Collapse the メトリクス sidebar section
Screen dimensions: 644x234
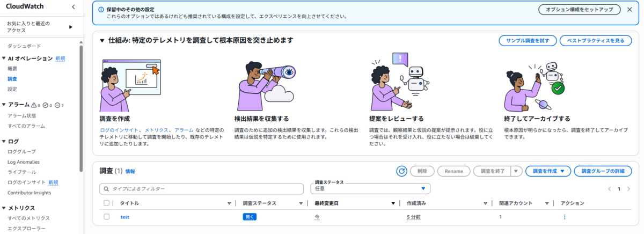tap(3, 208)
